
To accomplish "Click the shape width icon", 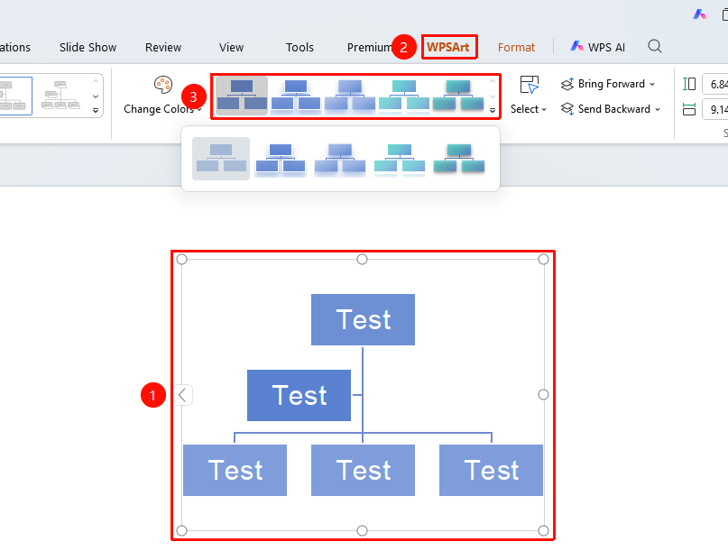I will tap(689, 109).
